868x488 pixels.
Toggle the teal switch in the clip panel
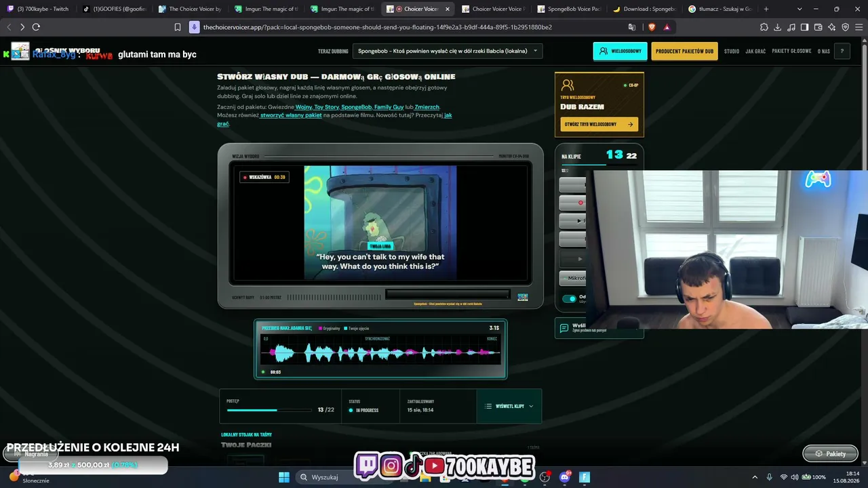click(570, 299)
